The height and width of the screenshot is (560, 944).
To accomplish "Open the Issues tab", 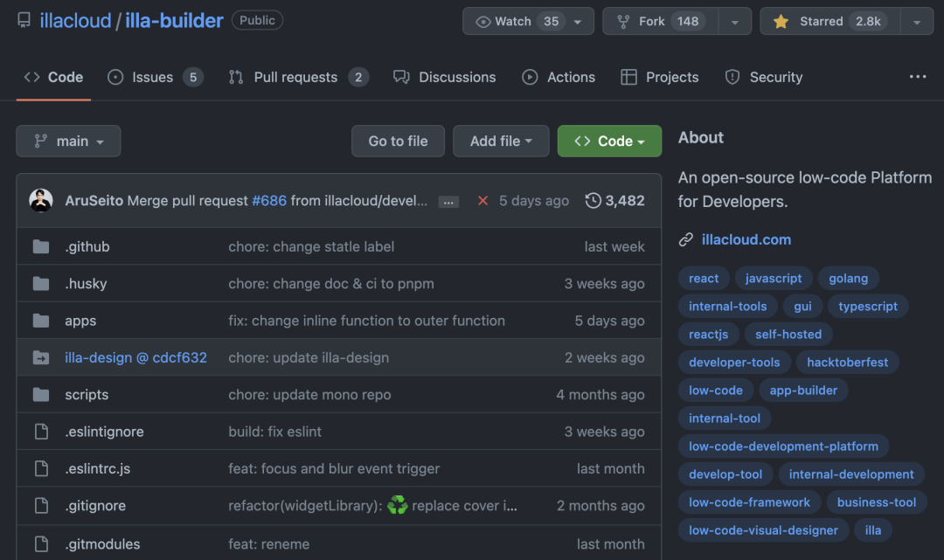I will click(156, 77).
